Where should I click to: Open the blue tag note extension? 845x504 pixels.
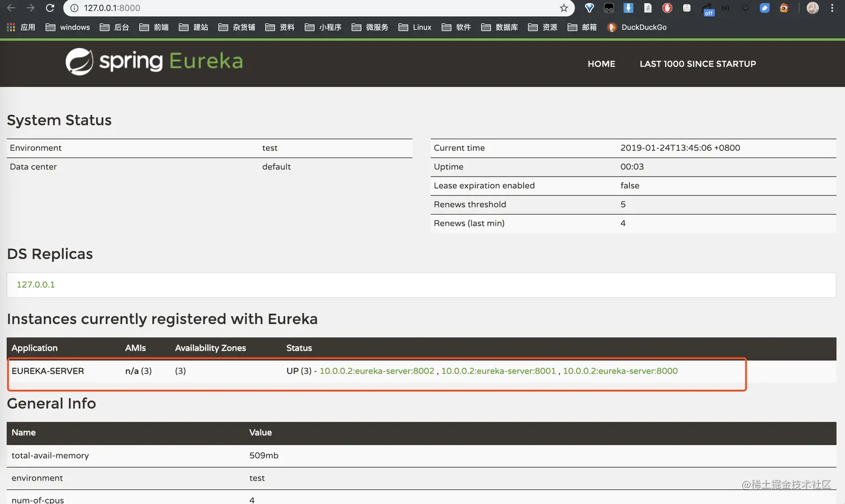tap(765, 8)
